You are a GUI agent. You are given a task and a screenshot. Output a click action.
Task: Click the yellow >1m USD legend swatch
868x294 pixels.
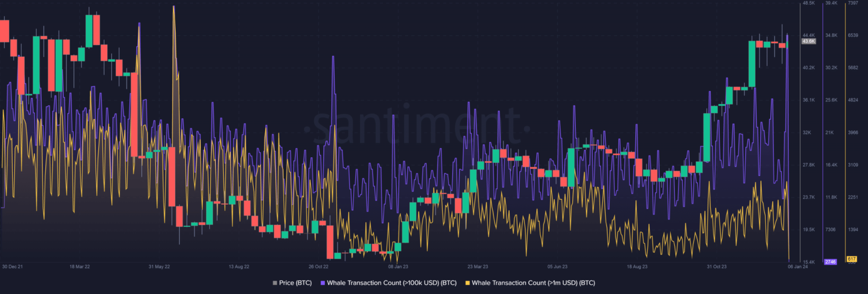click(467, 283)
